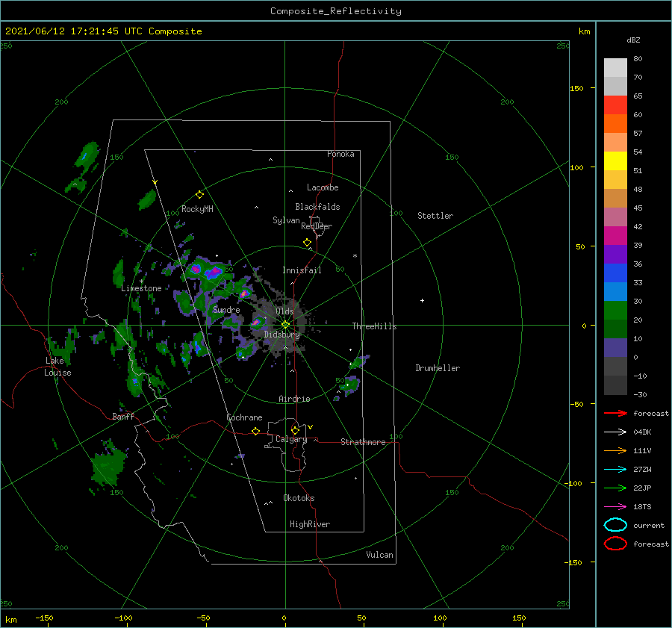Click the cyan 27ZW arrow icon
This screenshot has width=672, height=628.
coord(615,470)
